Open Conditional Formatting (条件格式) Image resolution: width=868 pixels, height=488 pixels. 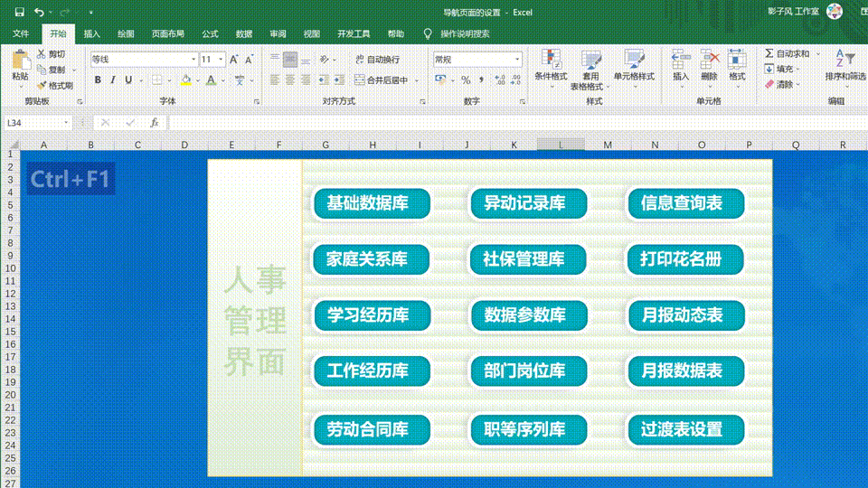coord(551,66)
